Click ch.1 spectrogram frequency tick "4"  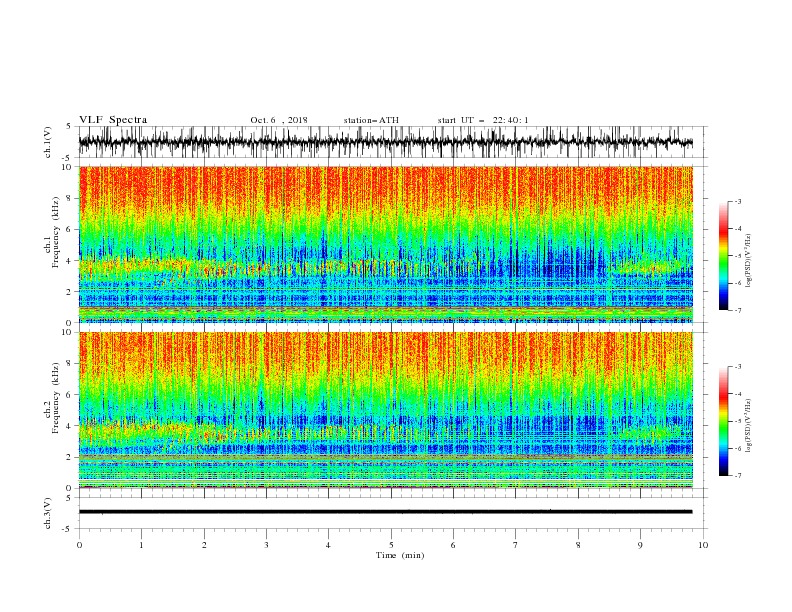[70, 261]
